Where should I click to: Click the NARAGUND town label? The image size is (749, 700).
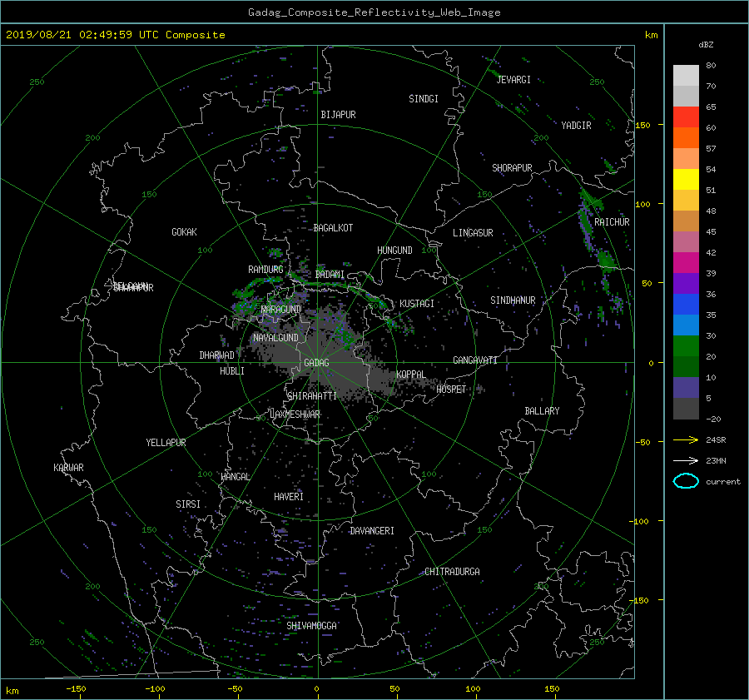click(x=281, y=309)
